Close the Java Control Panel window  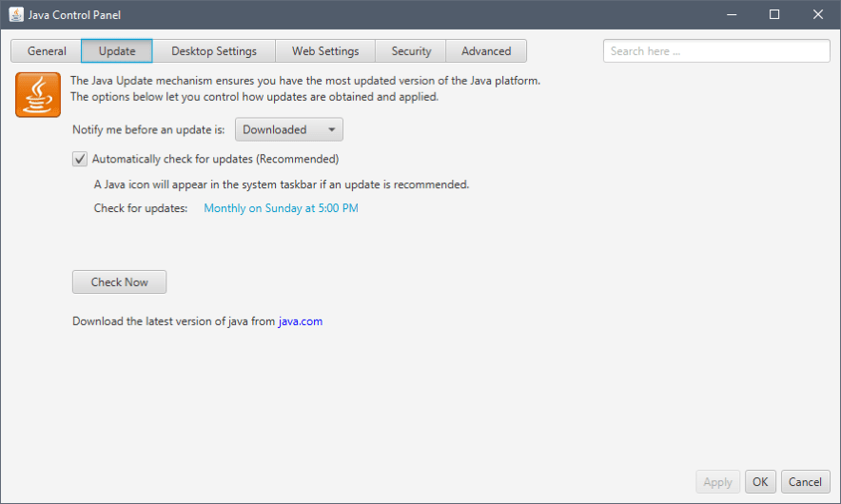click(818, 14)
